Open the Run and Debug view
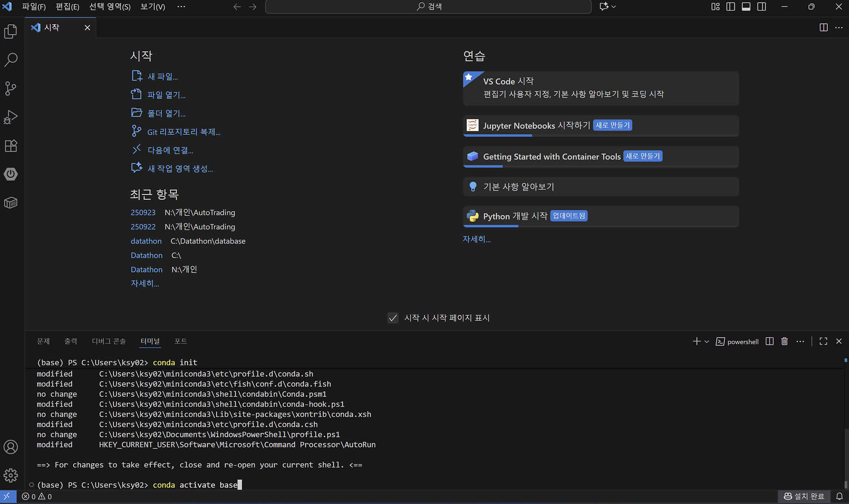 click(11, 117)
